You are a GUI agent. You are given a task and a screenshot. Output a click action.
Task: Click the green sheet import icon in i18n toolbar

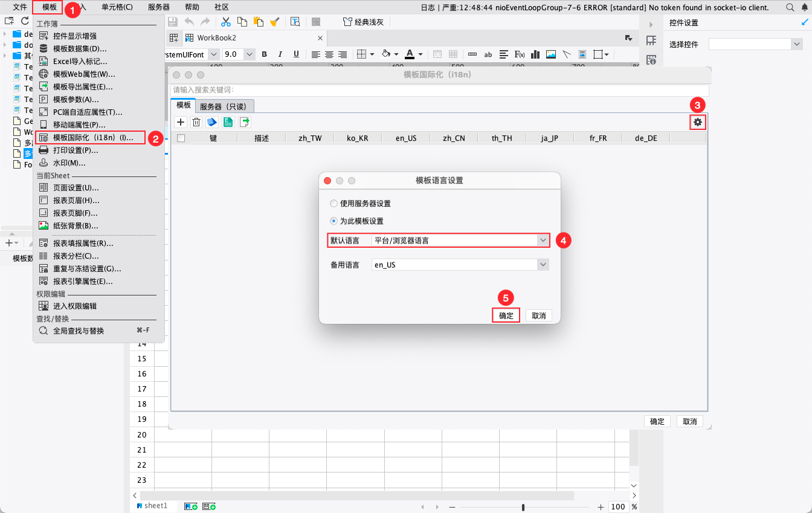click(x=228, y=122)
